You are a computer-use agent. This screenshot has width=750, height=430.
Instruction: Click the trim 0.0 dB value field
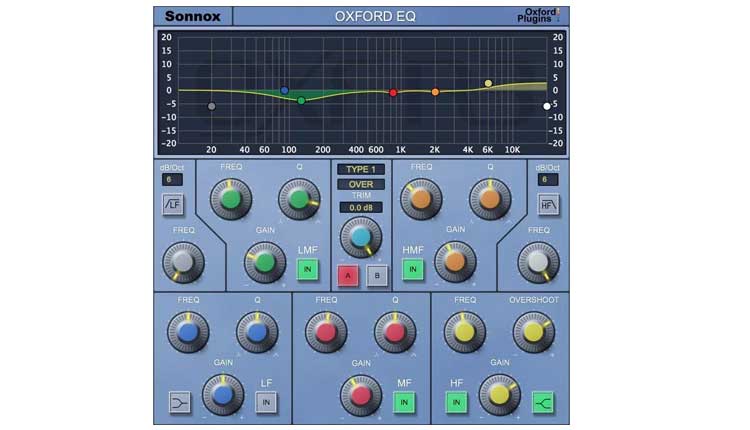[x=360, y=208]
